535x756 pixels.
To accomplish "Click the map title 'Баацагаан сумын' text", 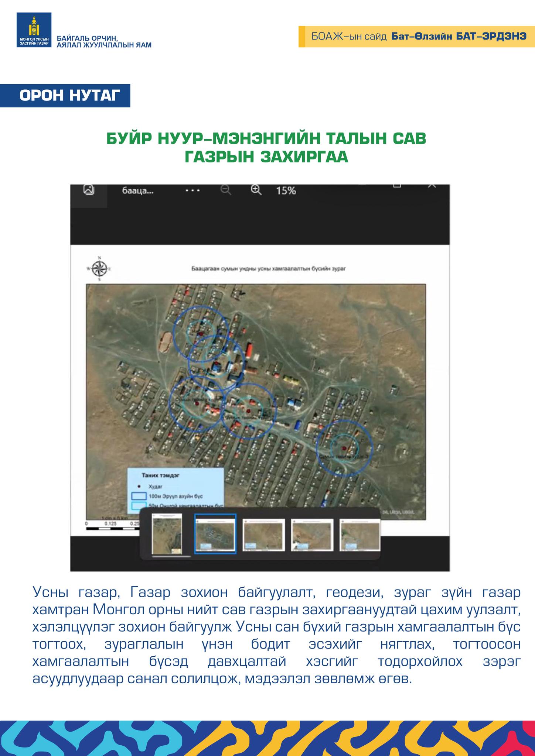I will point(268,269).
